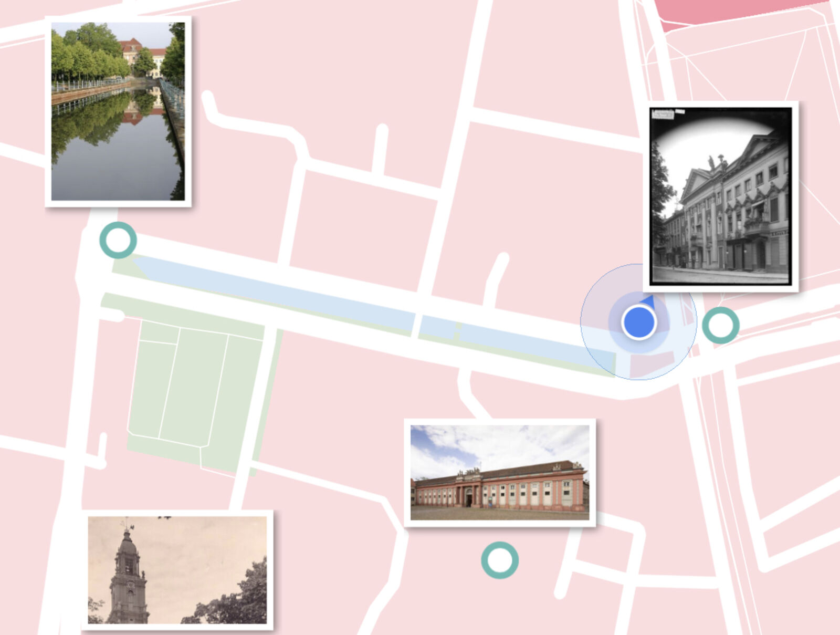Select the teal marker below the canal photo

coord(118,240)
